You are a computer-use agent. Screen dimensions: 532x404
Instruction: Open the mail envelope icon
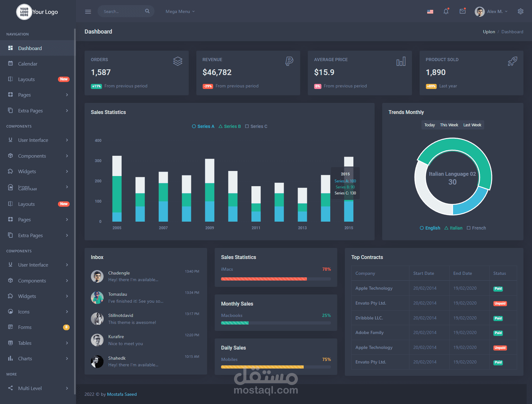point(463,11)
